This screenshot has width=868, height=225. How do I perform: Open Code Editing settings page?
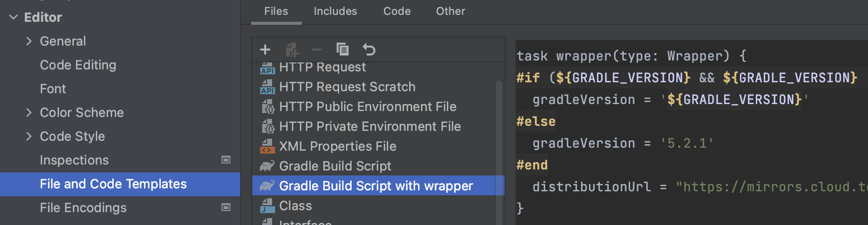[78, 65]
